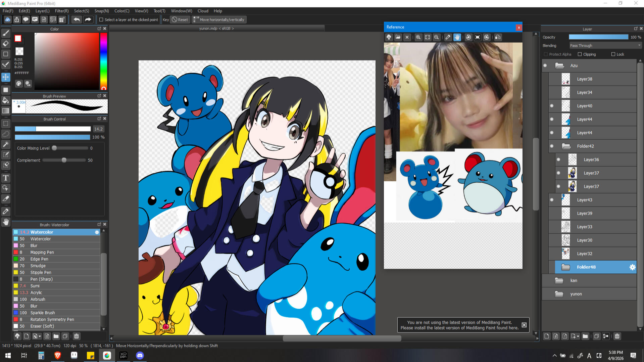Collapse the Azu folder
Viewport: 644px width, 362px height.
(x=559, y=65)
